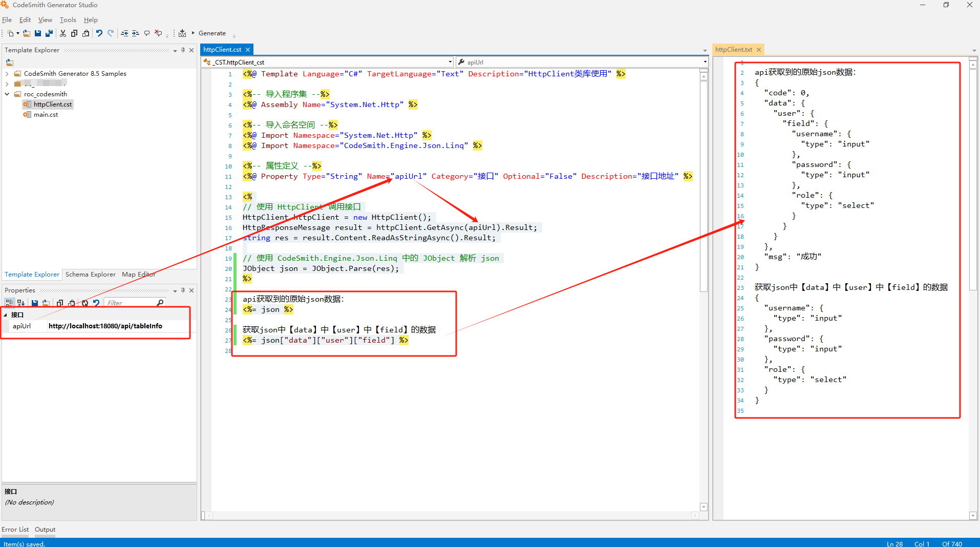Click Load properties folder icon
This screenshot has width=980, height=547.
(x=46, y=303)
